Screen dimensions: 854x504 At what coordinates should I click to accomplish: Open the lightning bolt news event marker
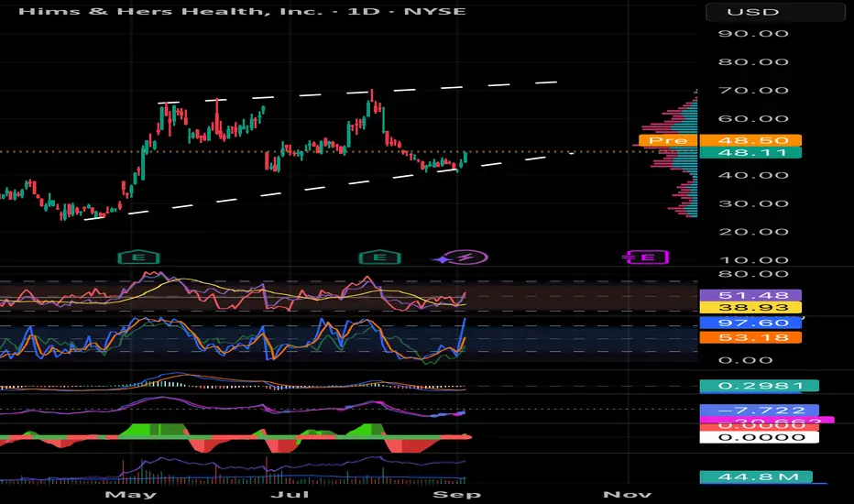[x=464, y=257]
